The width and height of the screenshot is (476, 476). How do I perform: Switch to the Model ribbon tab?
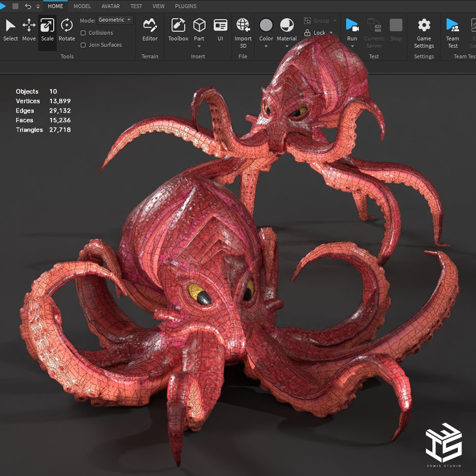(82, 6)
